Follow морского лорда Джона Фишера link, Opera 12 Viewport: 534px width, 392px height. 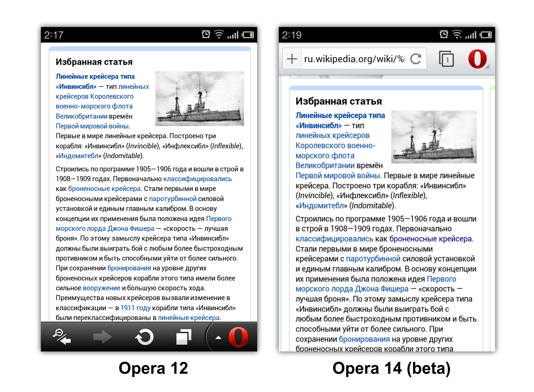click(x=105, y=228)
